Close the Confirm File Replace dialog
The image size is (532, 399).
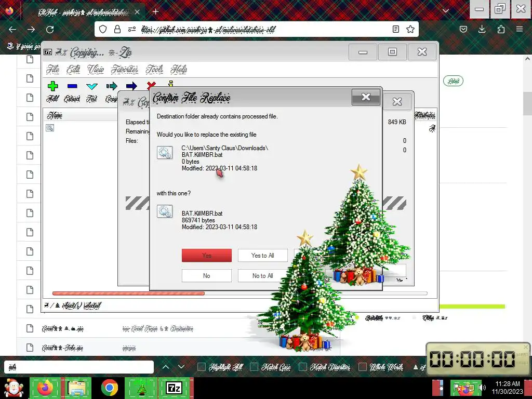[x=366, y=97]
